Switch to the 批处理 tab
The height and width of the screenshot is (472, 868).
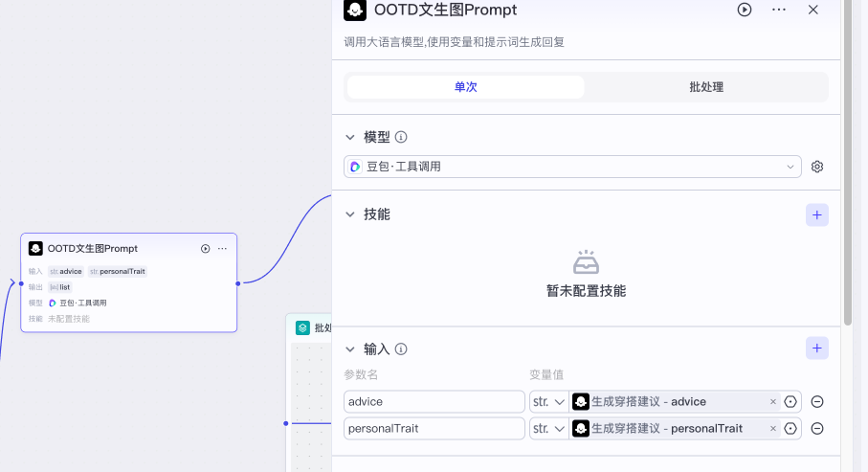(x=706, y=87)
